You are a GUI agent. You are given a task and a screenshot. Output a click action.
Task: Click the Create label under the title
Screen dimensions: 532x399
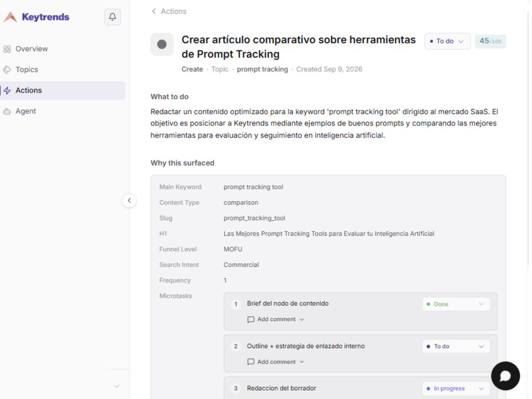coord(192,69)
